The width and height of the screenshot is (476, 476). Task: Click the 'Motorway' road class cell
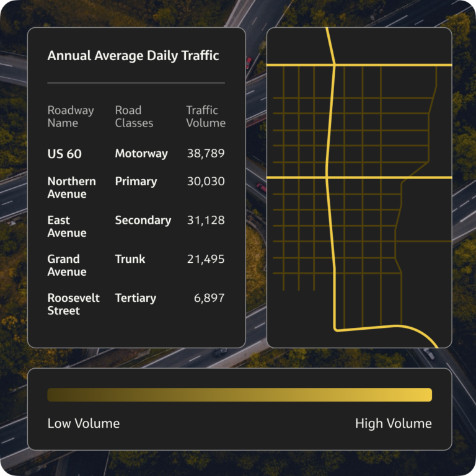click(141, 154)
